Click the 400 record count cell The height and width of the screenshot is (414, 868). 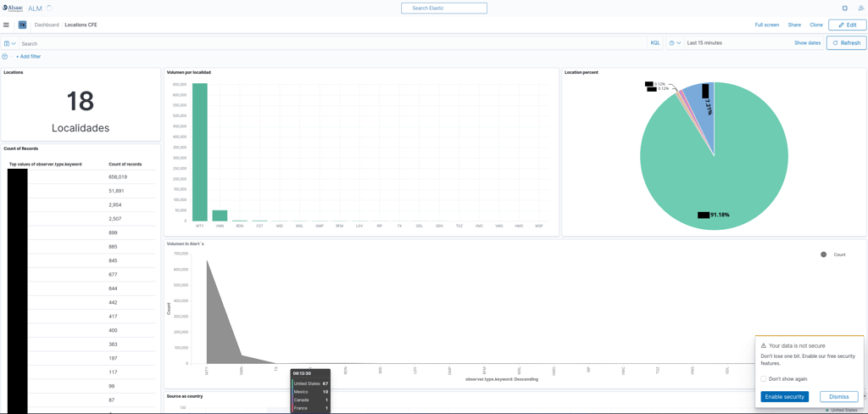tap(113, 330)
